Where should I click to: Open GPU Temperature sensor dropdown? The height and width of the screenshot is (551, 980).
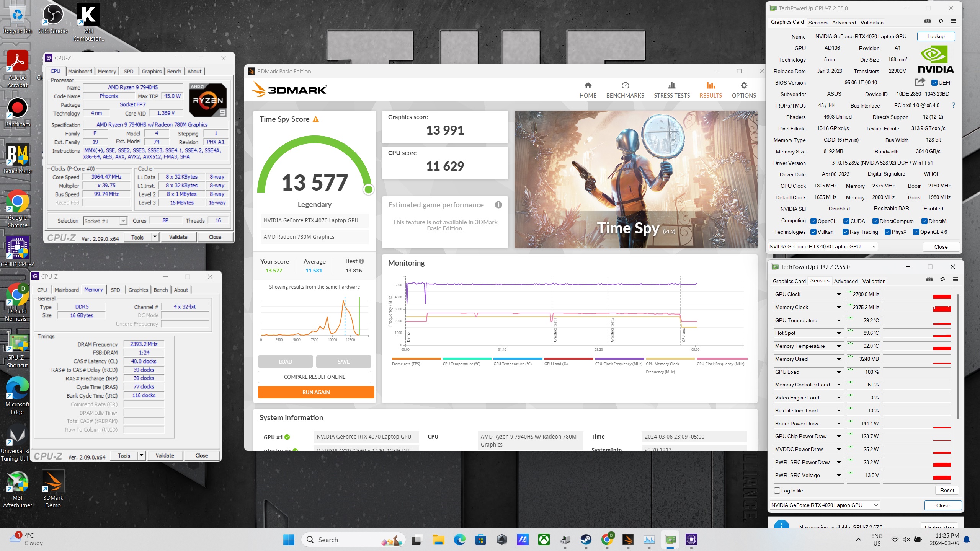point(838,320)
